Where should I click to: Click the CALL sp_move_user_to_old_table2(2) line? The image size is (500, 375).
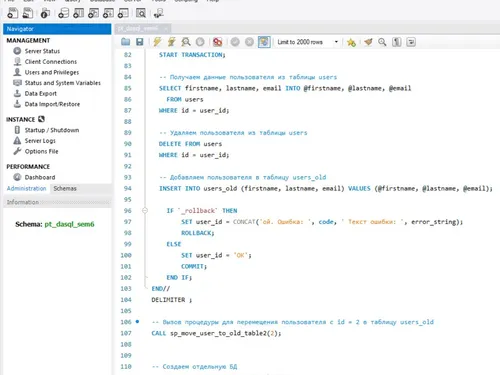tap(216, 333)
